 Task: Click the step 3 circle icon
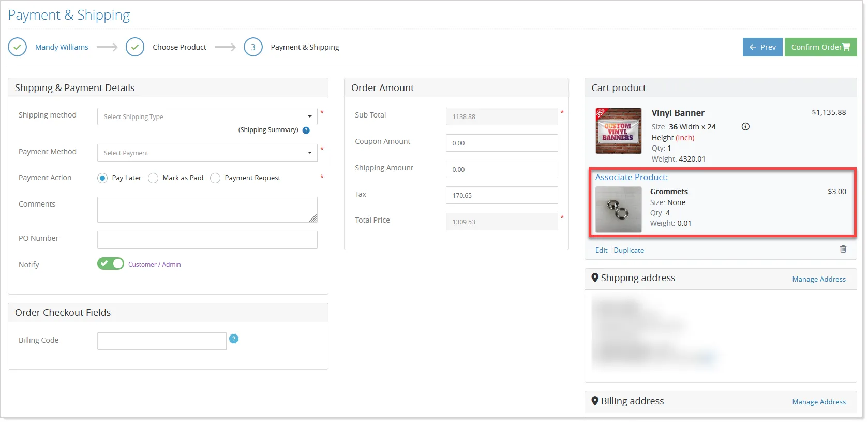(253, 47)
